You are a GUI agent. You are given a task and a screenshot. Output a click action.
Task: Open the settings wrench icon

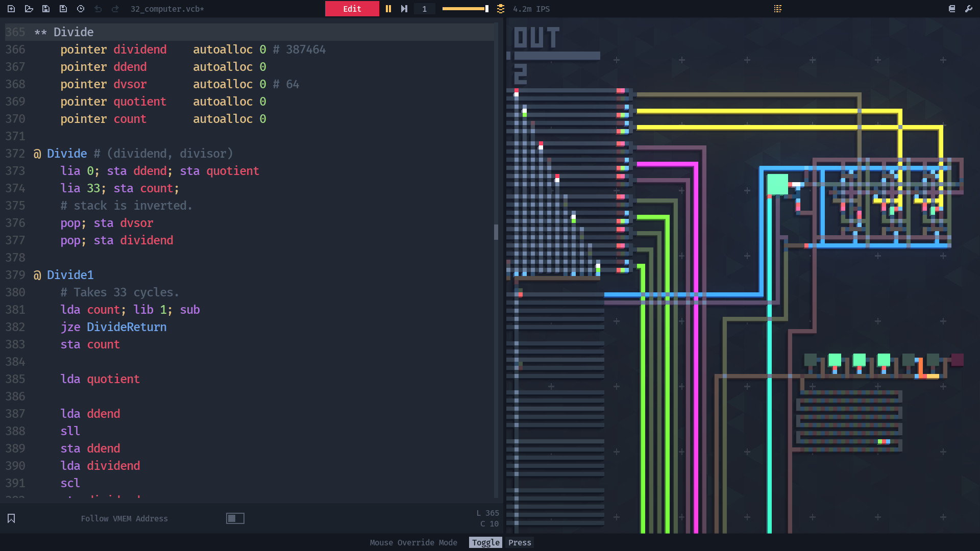pos(969,9)
